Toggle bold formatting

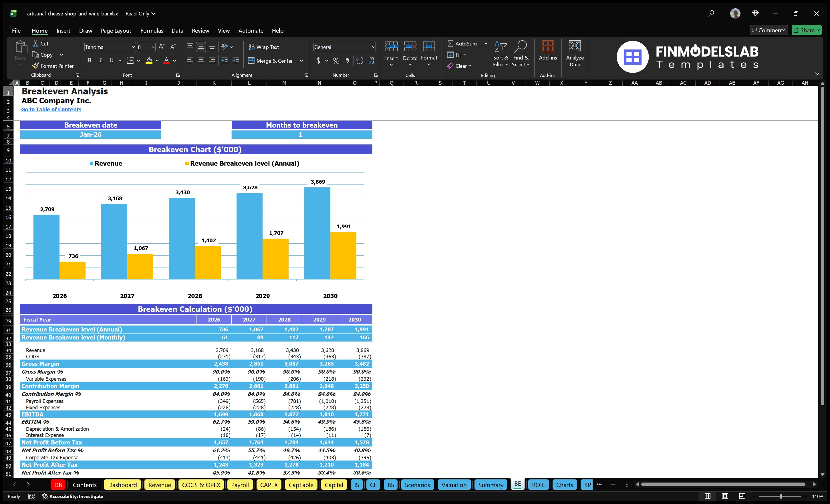[x=89, y=60]
